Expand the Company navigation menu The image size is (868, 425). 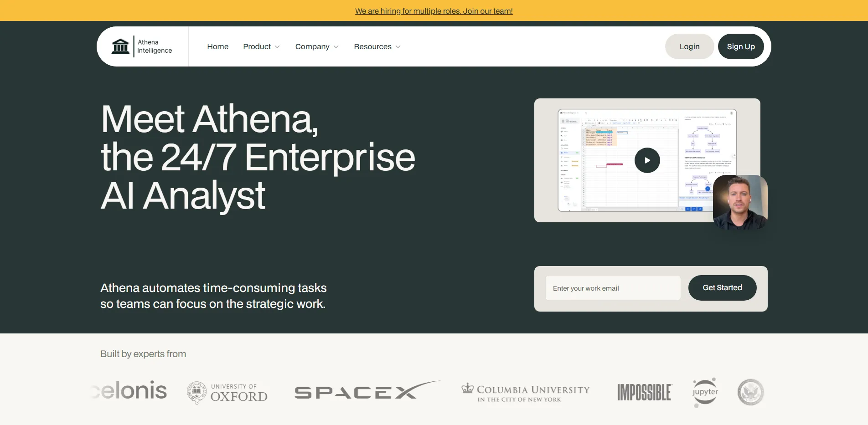316,46
